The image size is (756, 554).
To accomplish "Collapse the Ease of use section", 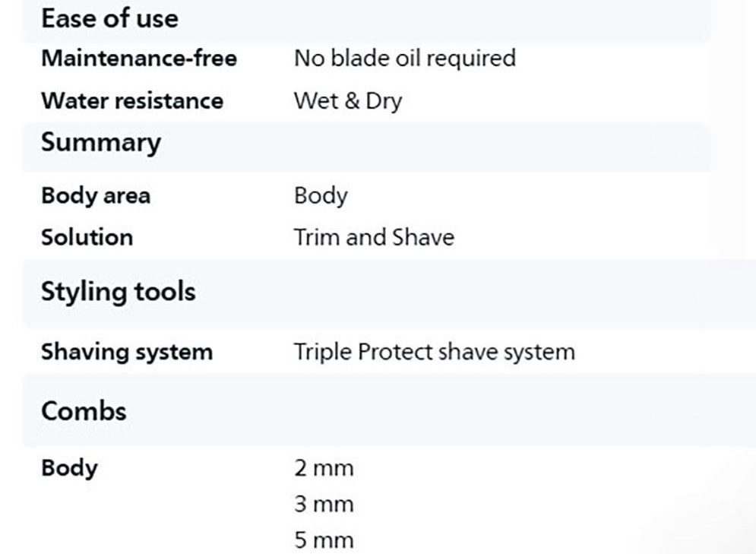I will tap(365, 18).
